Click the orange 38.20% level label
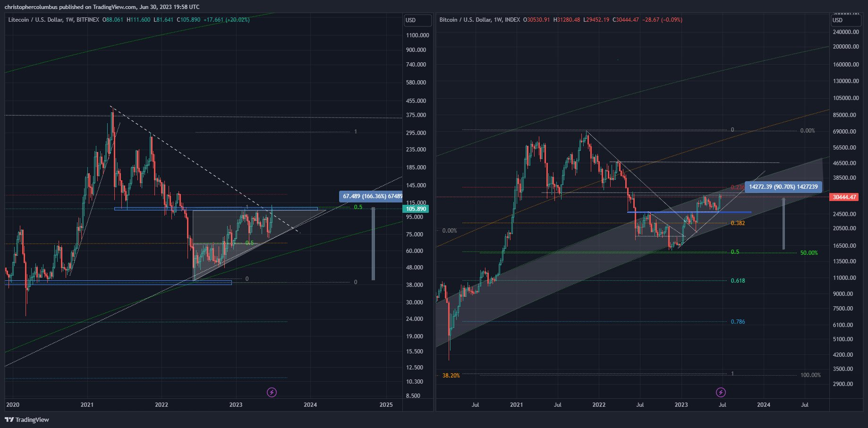 tap(451, 376)
